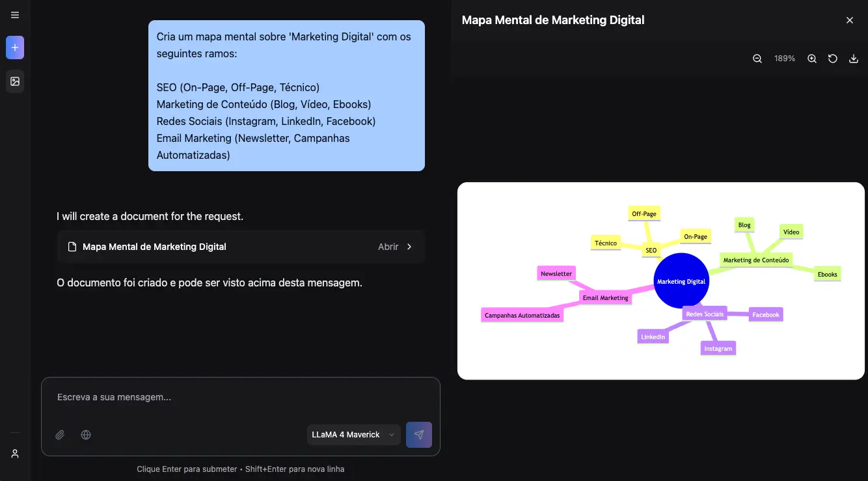Click Abrir to open the document
This screenshot has width=868, height=481.
tap(388, 247)
